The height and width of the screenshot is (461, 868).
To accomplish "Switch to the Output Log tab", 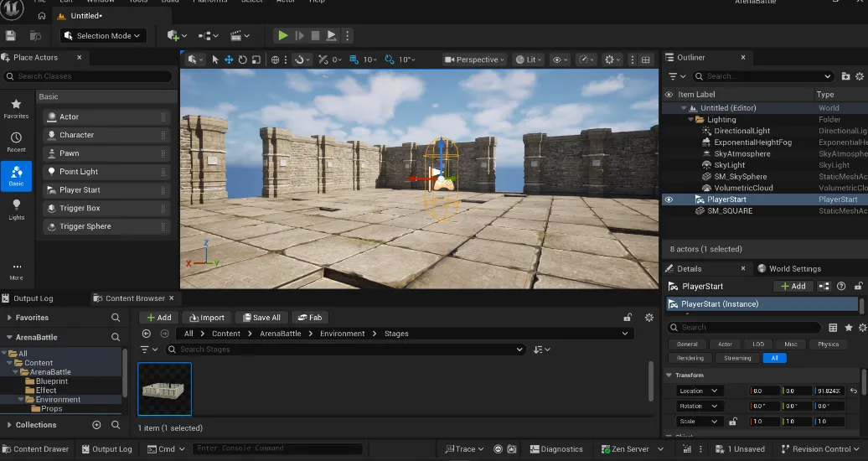I will [x=33, y=298].
